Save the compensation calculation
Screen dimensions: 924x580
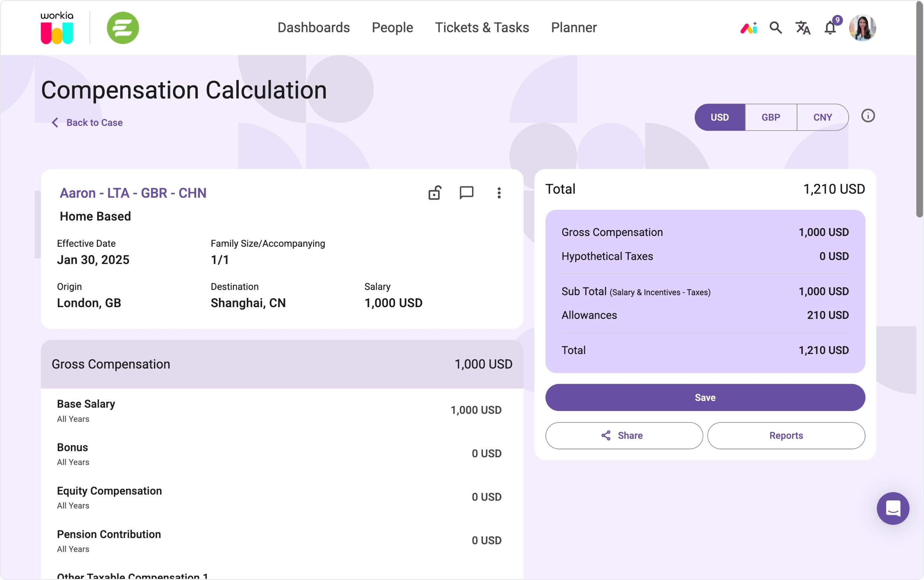705,398
